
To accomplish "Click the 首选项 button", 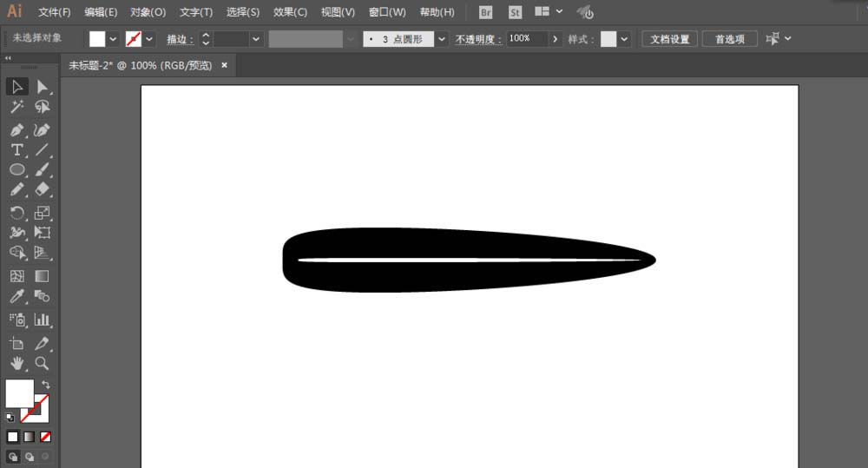I will point(730,39).
